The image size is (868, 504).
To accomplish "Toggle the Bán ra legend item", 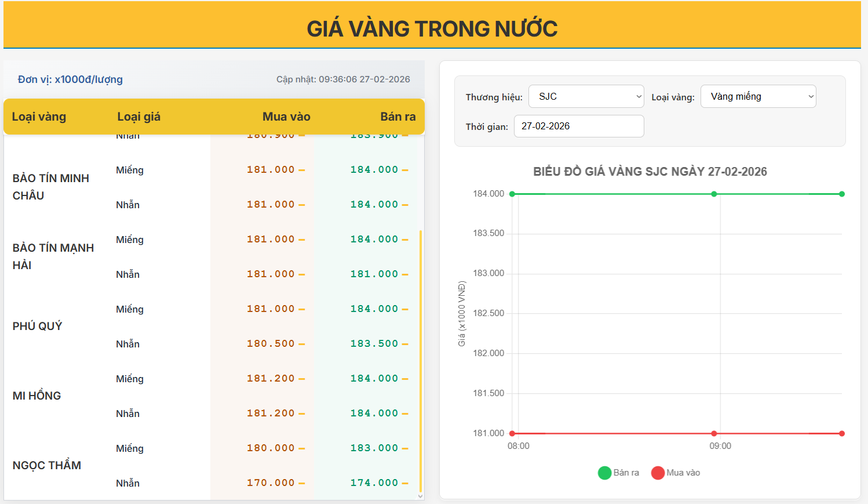I will pos(619,473).
